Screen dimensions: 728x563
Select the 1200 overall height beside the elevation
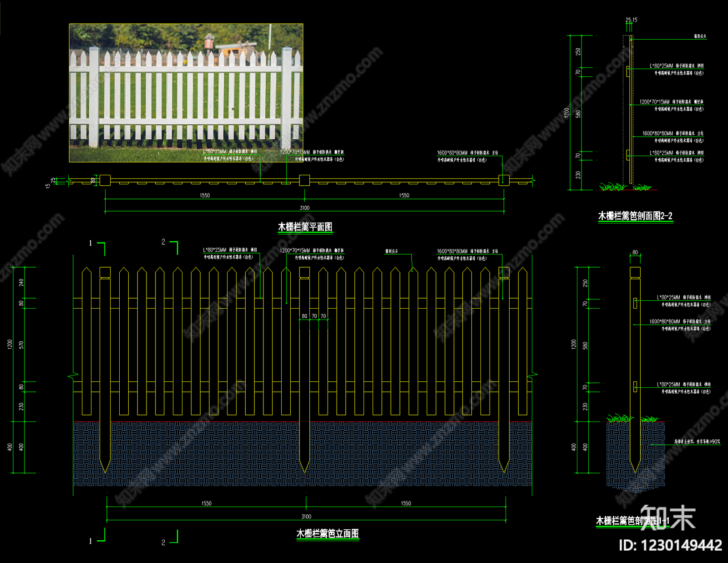click(x=10, y=344)
